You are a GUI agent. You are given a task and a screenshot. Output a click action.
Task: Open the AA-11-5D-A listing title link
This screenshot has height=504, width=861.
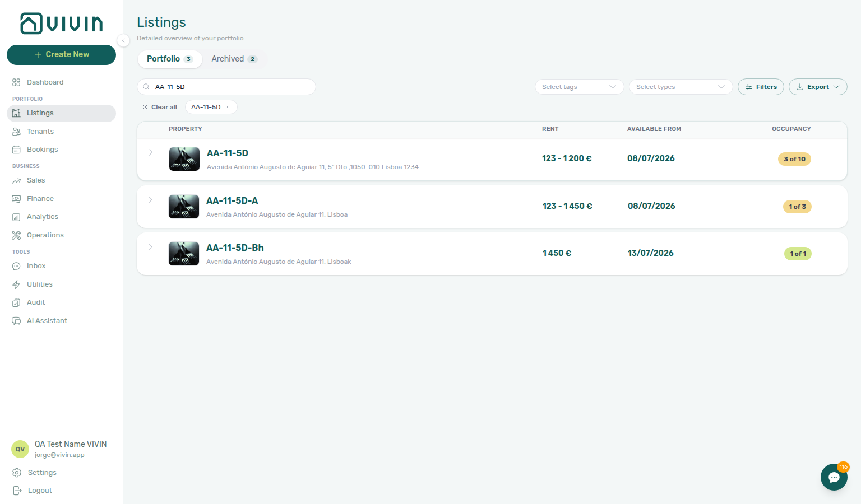click(232, 200)
